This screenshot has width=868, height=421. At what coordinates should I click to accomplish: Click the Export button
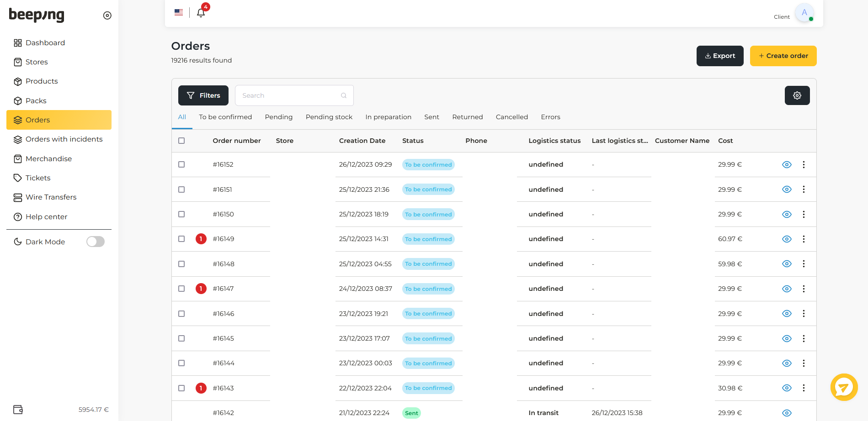(x=719, y=56)
